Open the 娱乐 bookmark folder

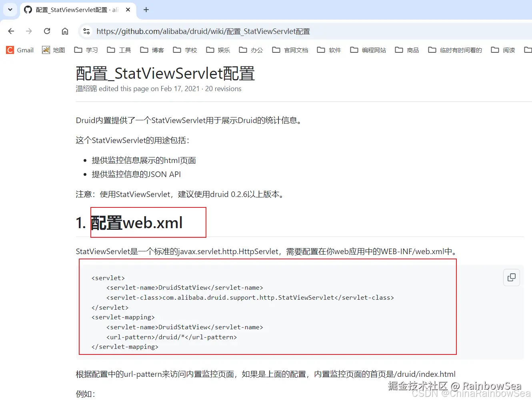click(218, 50)
